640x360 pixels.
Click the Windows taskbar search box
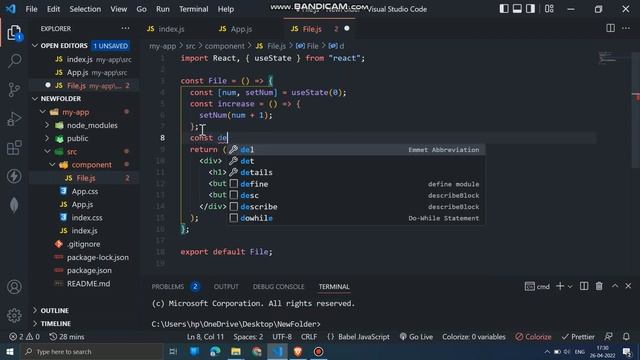[92, 351]
